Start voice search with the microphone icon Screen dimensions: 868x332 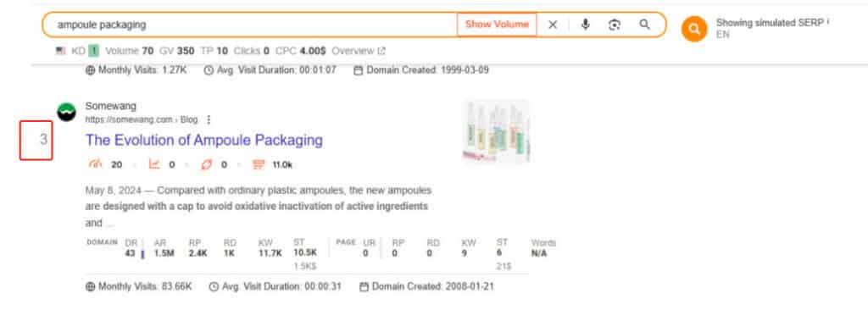(x=585, y=25)
